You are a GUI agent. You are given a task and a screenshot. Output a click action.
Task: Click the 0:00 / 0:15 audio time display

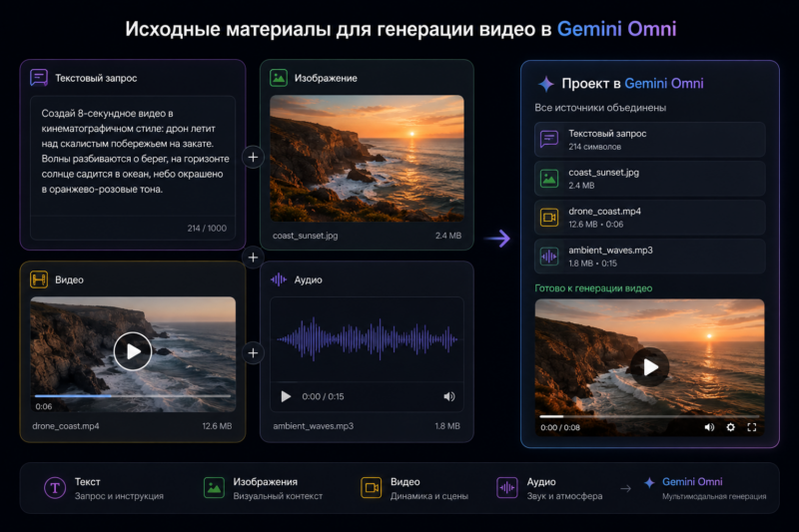point(323,396)
